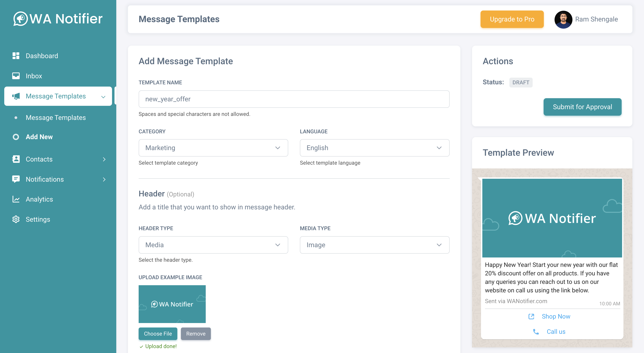The height and width of the screenshot is (353, 644).
Task: Expand the Notifications submenu arrow
Action: tap(104, 179)
